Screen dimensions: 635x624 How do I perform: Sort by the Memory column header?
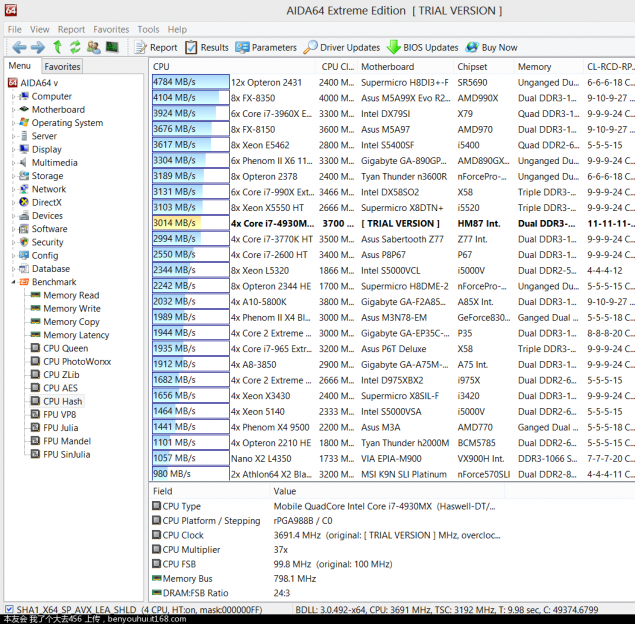pyautogui.click(x=549, y=67)
